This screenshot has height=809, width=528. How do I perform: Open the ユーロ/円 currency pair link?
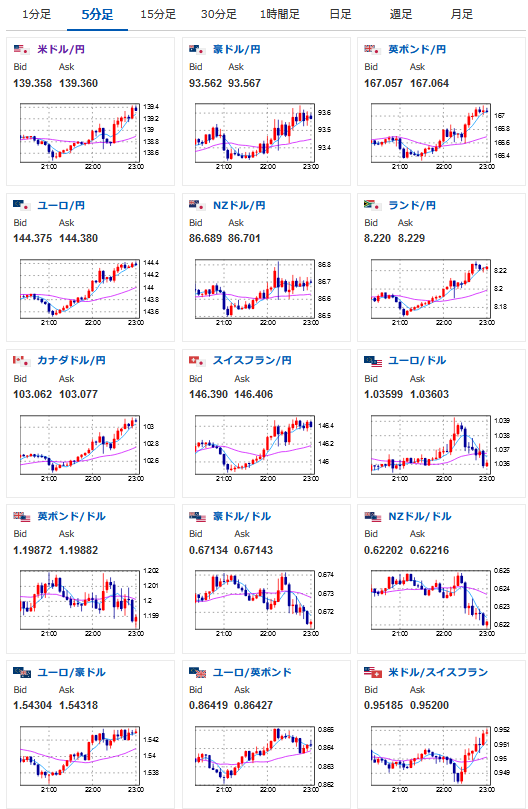pyautogui.click(x=61, y=205)
